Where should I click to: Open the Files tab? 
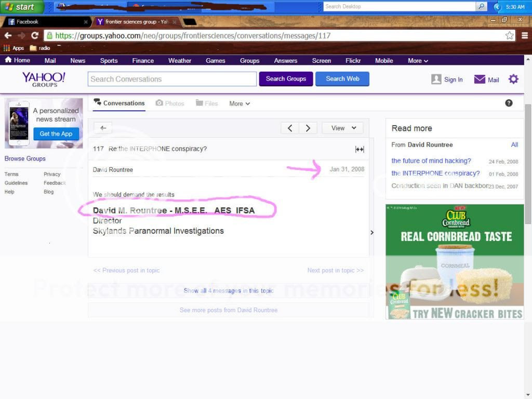point(207,103)
